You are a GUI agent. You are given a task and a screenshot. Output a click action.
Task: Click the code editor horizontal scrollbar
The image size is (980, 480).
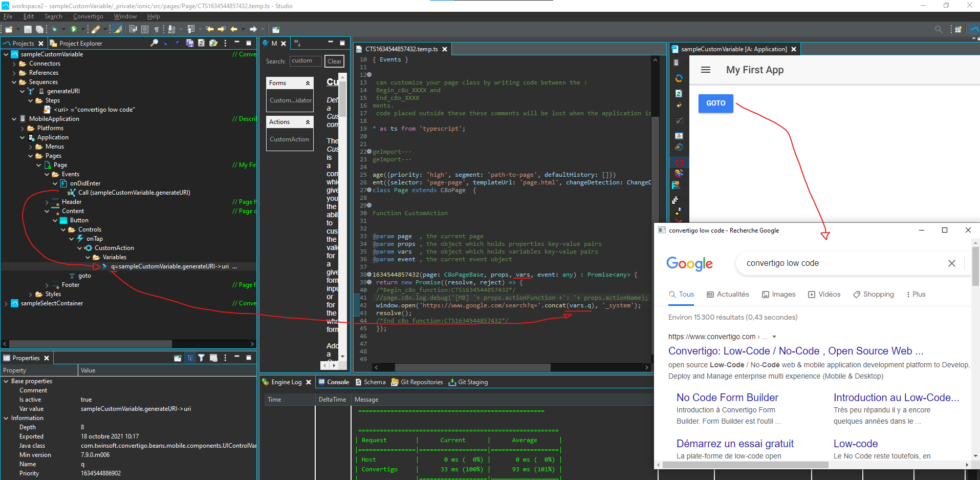click(472, 367)
